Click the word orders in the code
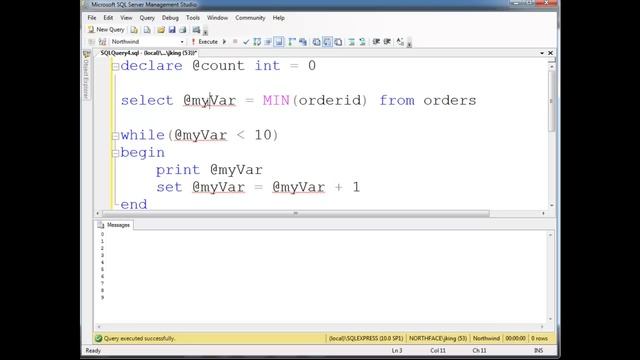The image size is (640, 360). click(x=450, y=100)
